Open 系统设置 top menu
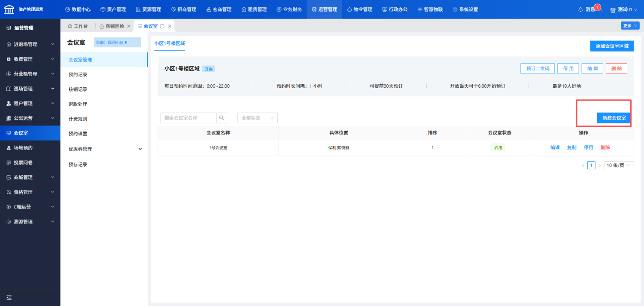This screenshot has height=306, width=644. tap(465, 9)
